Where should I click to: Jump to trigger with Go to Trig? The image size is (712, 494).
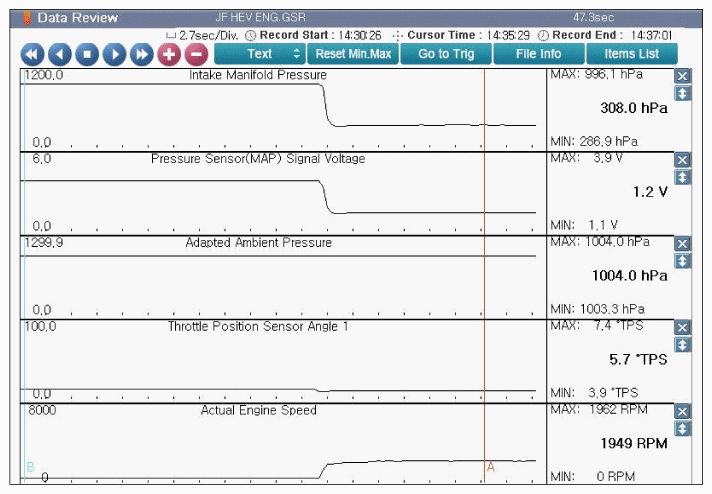click(446, 54)
